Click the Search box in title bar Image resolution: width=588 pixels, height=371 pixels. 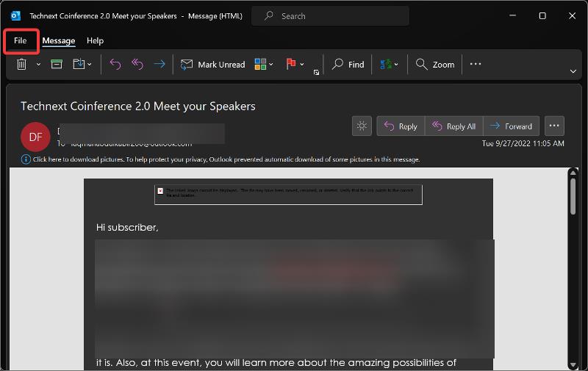pos(330,16)
